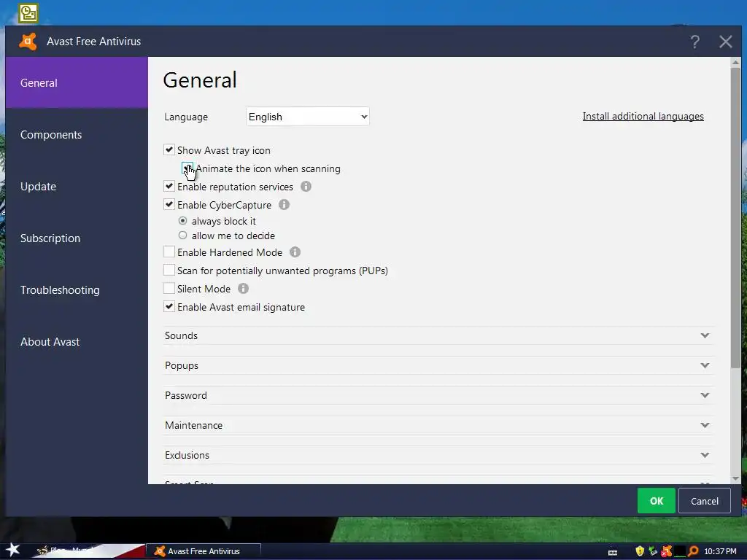The image size is (747, 560).
Task: Open the Troubleshooting sidebar tab
Action: point(77,290)
